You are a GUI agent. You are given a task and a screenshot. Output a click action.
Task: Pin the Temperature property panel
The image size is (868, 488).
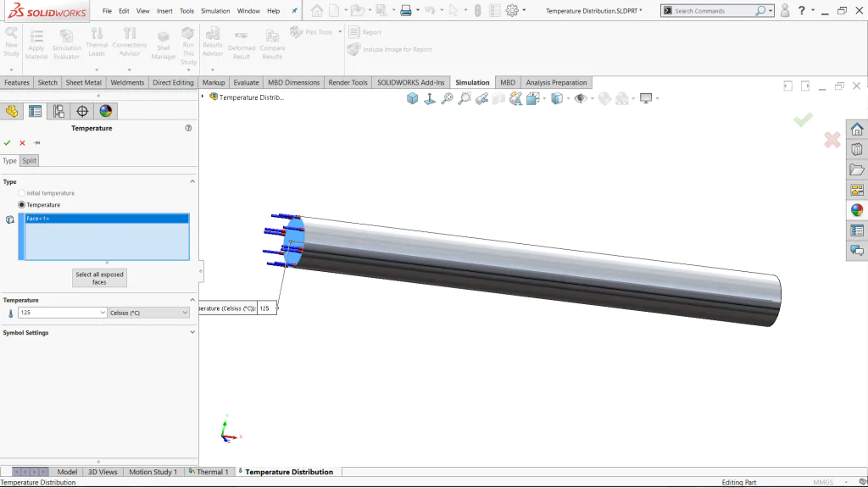point(37,142)
